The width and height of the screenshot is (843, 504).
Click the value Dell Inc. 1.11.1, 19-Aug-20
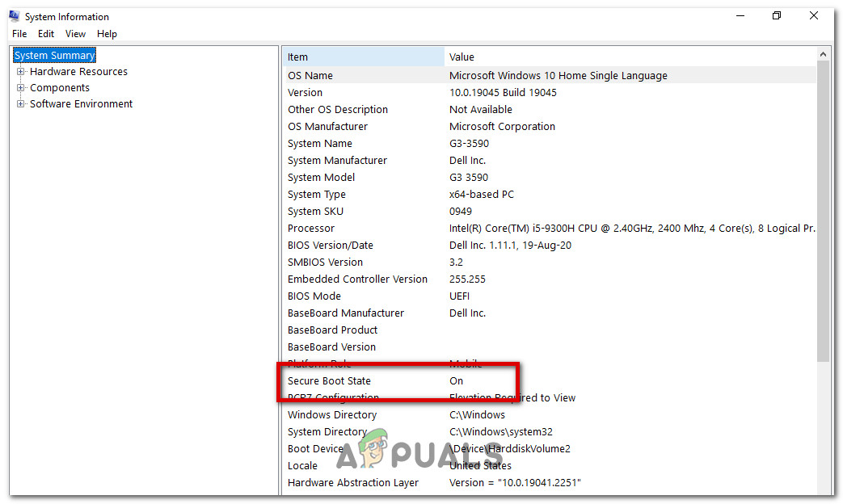(x=510, y=246)
